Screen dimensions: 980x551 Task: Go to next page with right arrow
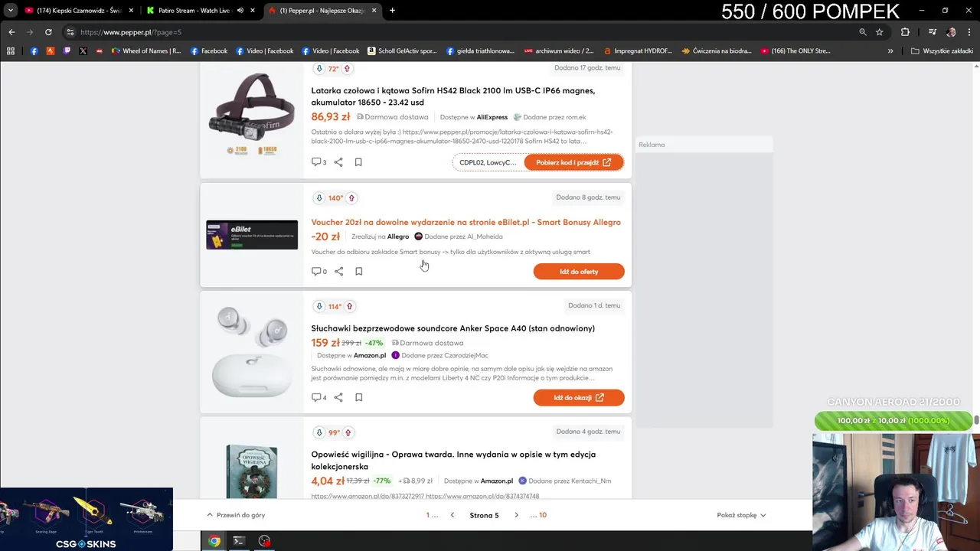click(x=516, y=515)
